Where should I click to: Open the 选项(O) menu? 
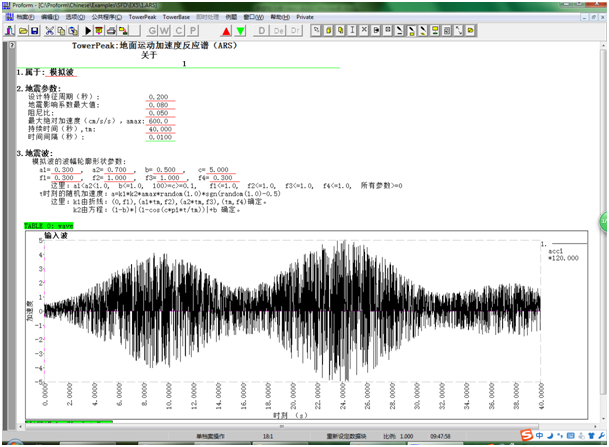coord(75,17)
